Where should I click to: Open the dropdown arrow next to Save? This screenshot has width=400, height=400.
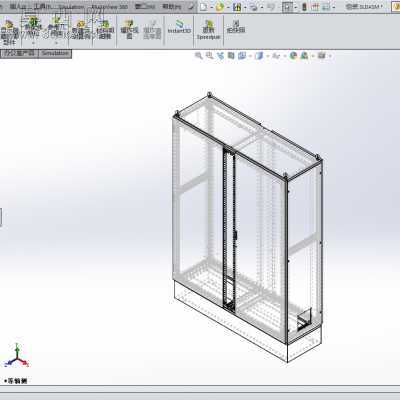pos(245,7)
